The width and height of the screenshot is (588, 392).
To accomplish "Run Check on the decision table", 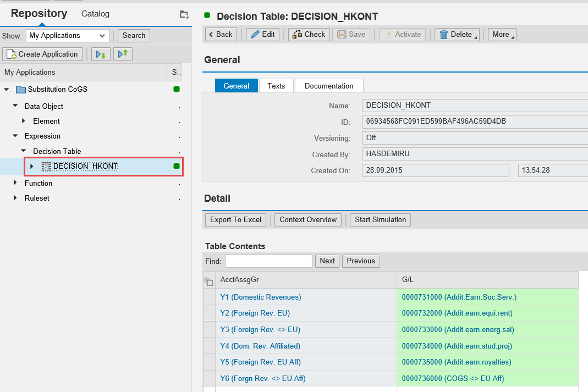I will pyautogui.click(x=309, y=35).
